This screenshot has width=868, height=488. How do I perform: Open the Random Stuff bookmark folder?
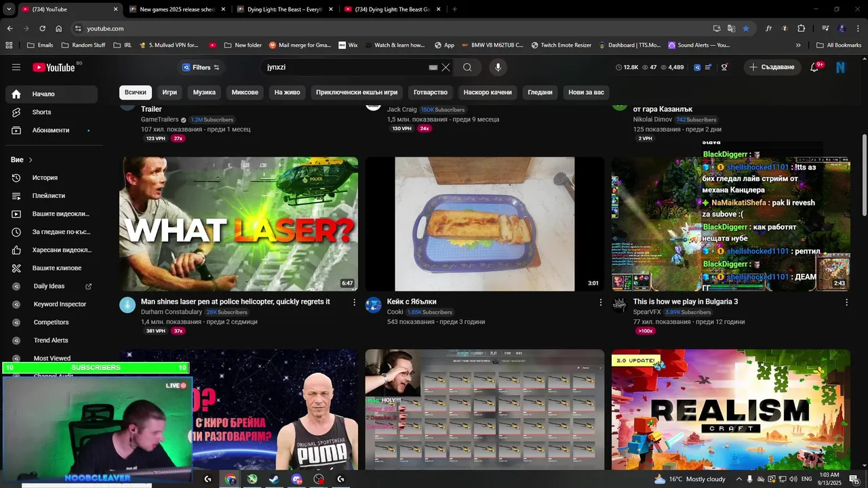(83, 45)
